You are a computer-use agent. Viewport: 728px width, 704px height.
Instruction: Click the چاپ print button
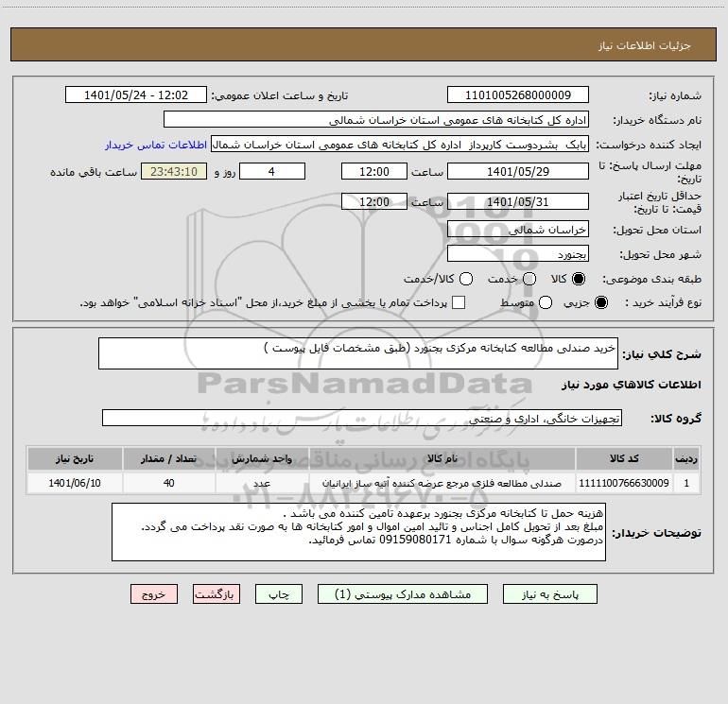pos(279,594)
